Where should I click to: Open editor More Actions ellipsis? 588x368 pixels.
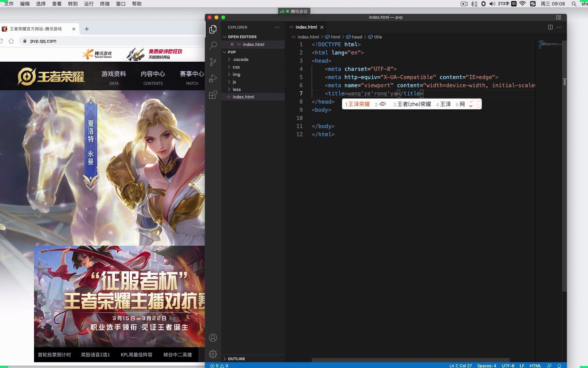tap(559, 27)
